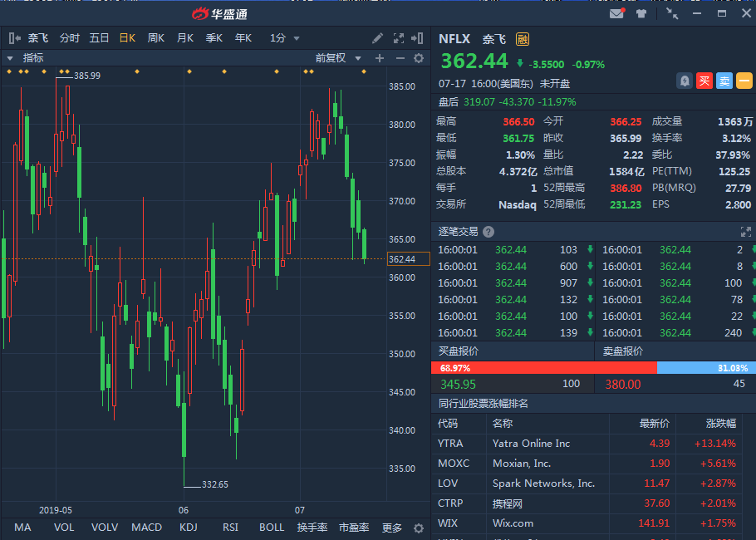Image resolution: width=756 pixels, height=540 pixels.
Task: Expand the tick trades panel
Action: coord(745,232)
